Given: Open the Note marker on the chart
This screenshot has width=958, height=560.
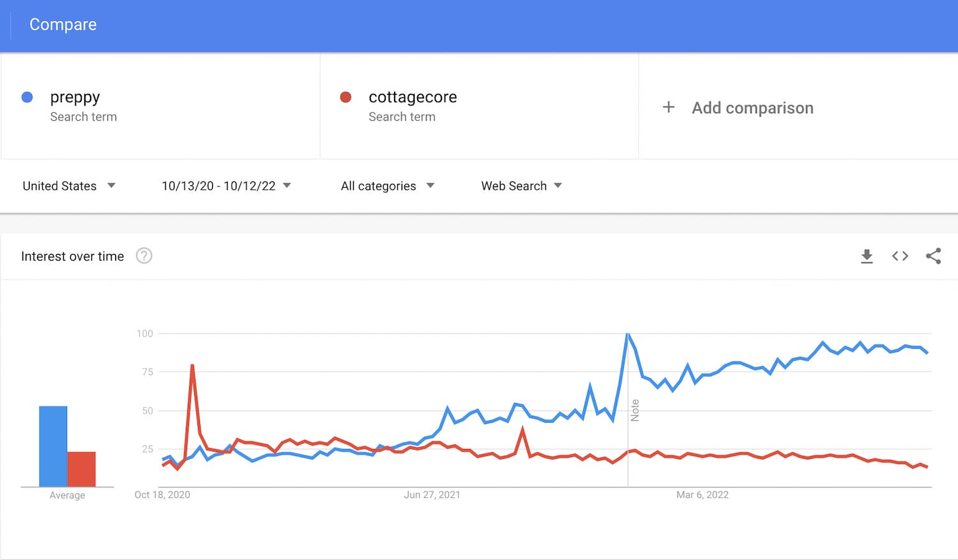Looking at the screenshot, I should pyautogui.click(x=634, y=409).
